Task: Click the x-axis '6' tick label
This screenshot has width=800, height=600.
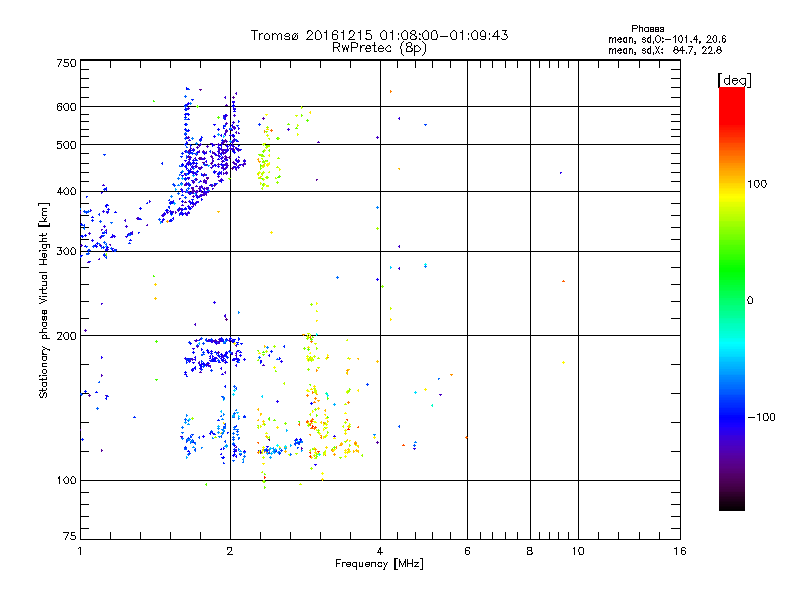Action: click(467, 551)
